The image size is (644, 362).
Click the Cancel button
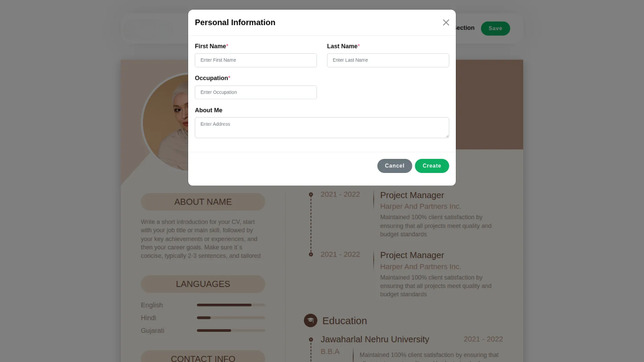pyautogui.click(x=394, y=166)
